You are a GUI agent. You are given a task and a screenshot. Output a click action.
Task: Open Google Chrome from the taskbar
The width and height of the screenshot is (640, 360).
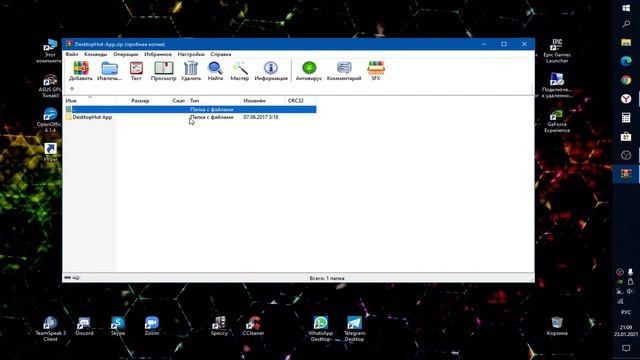pyautogui.click(x=626, y=80)
